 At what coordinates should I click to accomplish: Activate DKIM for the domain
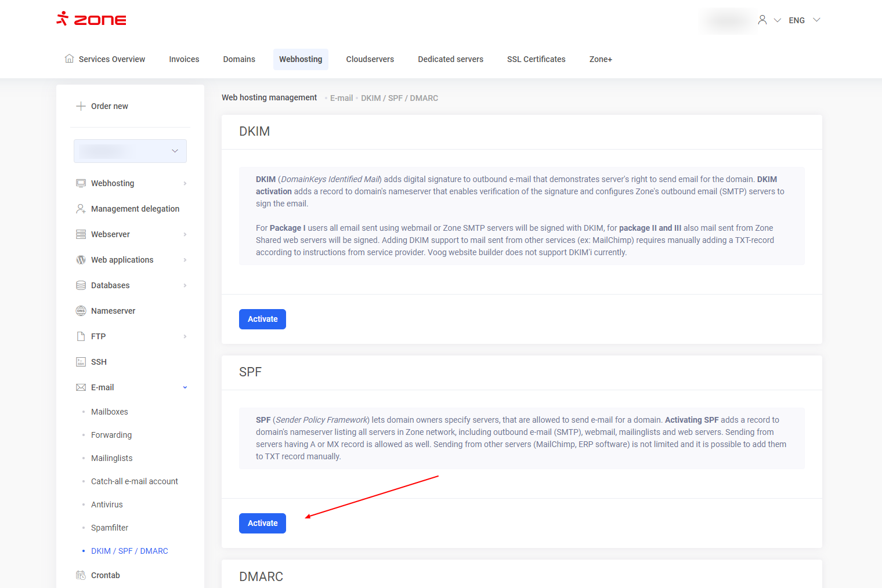262,319
